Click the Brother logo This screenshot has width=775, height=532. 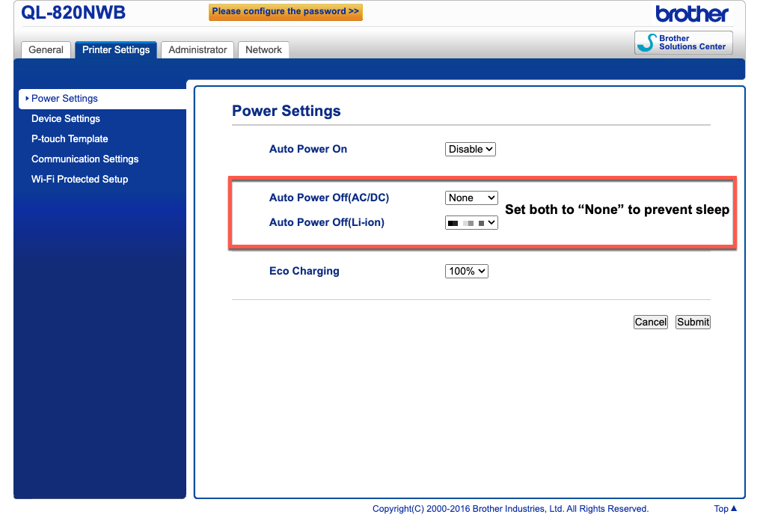pyautogui.click(x=691, y=14)
